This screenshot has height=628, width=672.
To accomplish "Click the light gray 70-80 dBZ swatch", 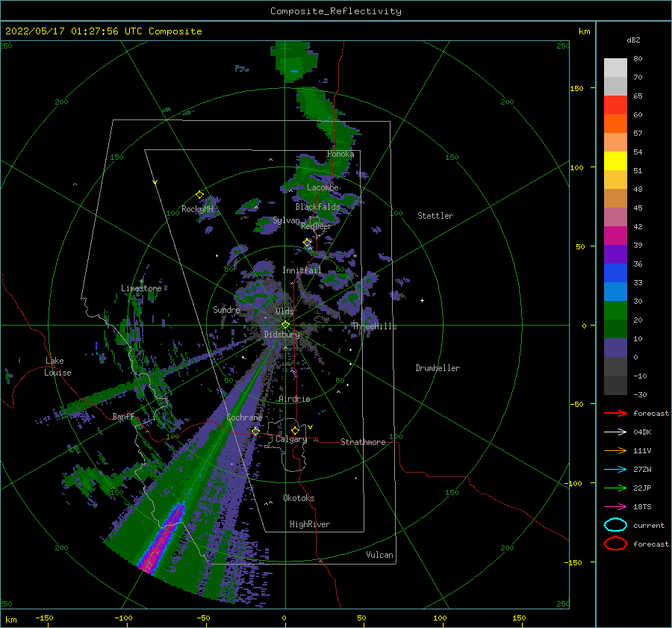I will coord(615,67).
